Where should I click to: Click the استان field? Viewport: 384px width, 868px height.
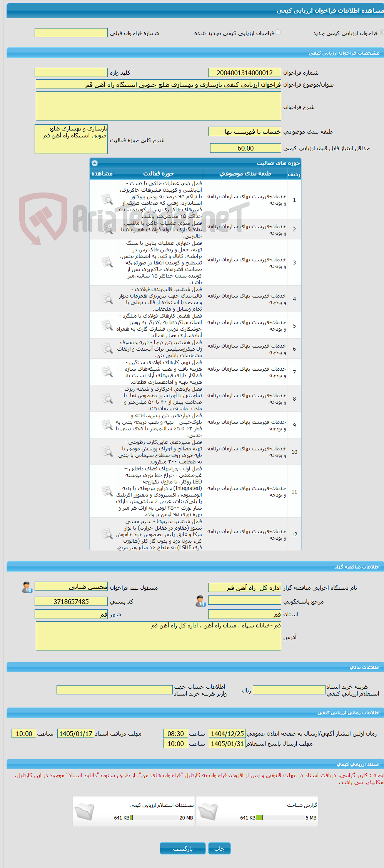pyautogui.click(x=245, y=614)
